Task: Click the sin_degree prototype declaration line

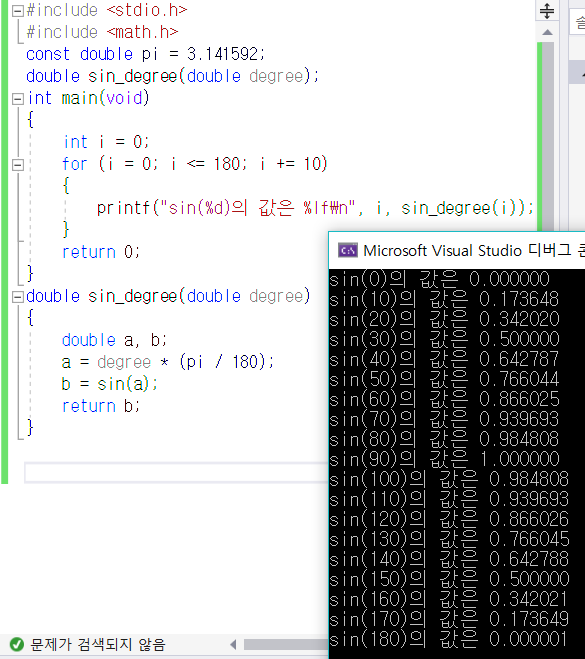Action: (172, 76)
